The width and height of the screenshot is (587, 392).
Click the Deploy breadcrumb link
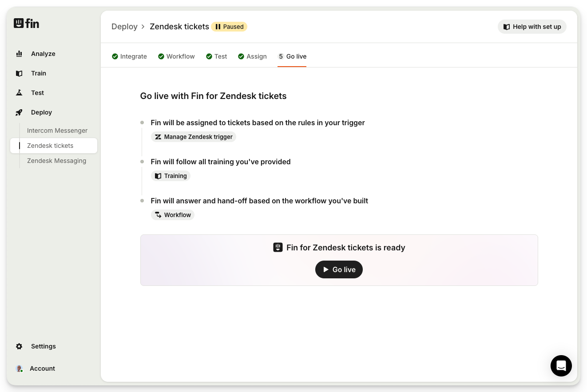[124, 27]
